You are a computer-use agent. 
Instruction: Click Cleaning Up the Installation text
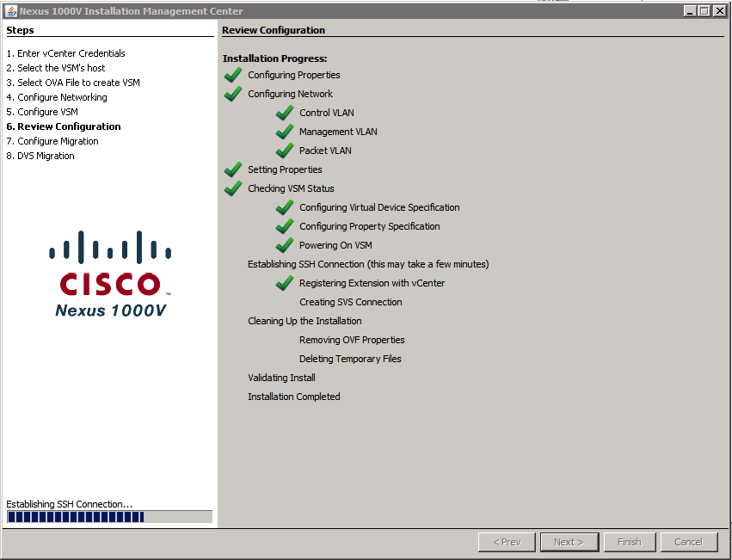coord(304,321)
